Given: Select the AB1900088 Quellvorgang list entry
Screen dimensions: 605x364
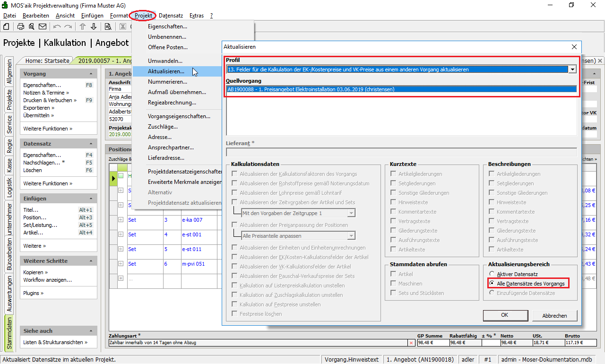Looking at the screenshot, I should 311,89.
